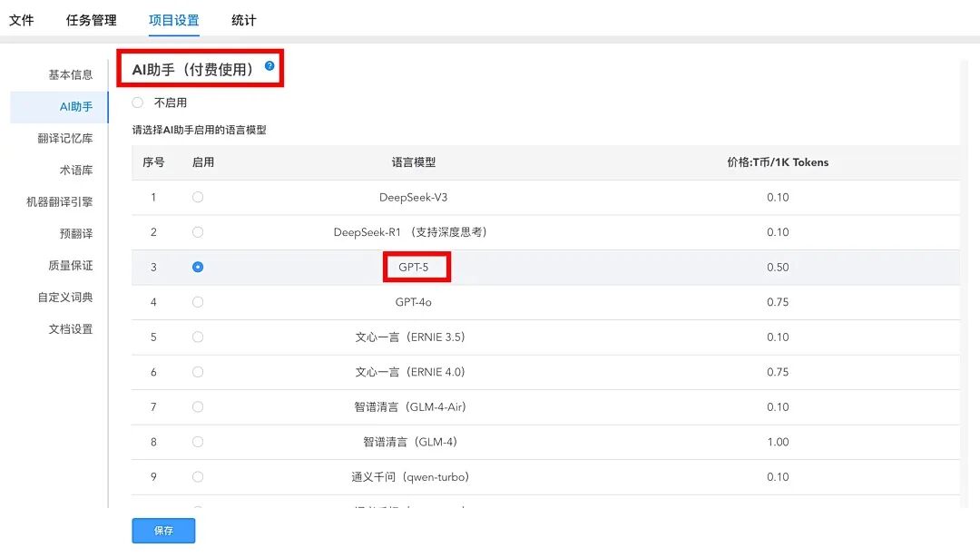Screen dimensions: 980x557
Task: Click the GPT-5 model name
Action: tap(413, 267)
